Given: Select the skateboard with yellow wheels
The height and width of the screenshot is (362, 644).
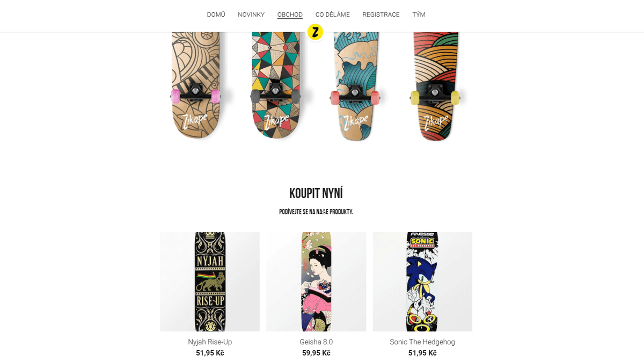Looking at the screenshot, I should [x=435, y=86].
